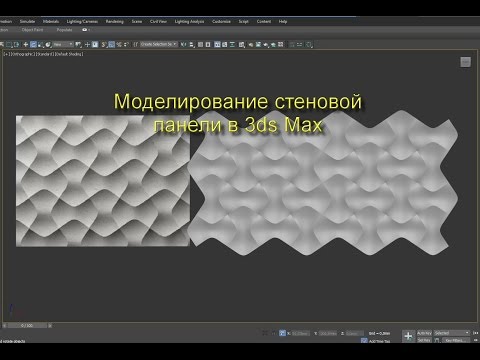Open the Rendering menu
The image size is (480, 360).
[x=114, y=21]
